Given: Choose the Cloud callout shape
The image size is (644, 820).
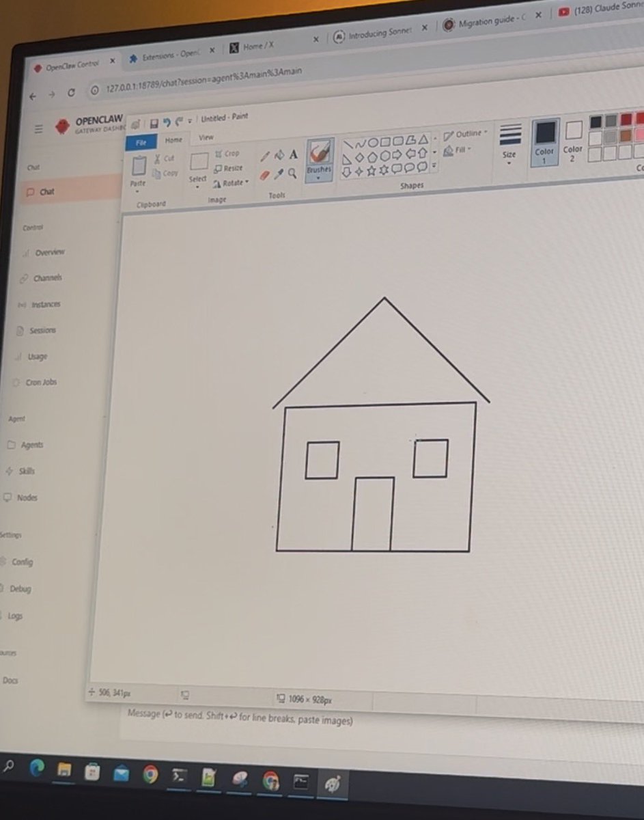Looking at the screenshot, I should click(x=423, y=167).
